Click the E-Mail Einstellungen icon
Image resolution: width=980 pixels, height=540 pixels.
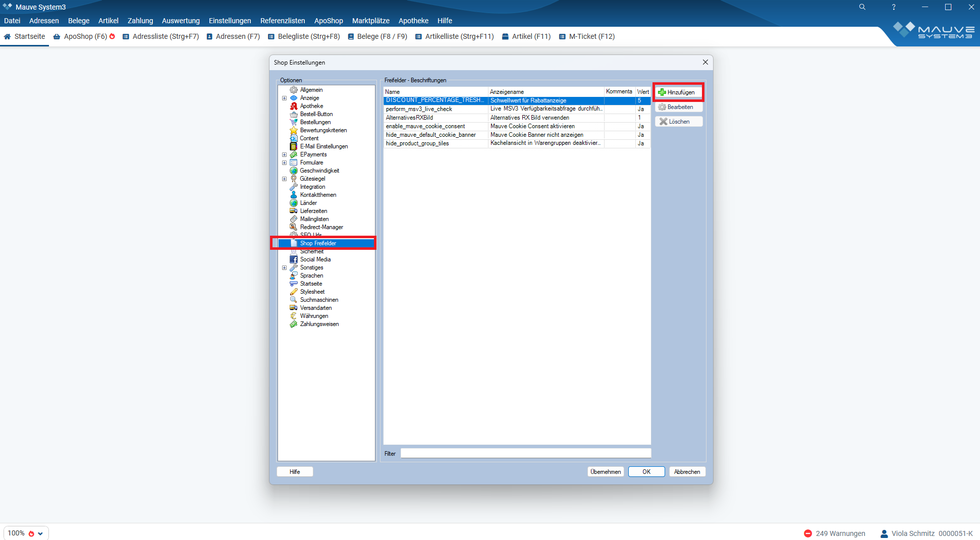[294, 146]
